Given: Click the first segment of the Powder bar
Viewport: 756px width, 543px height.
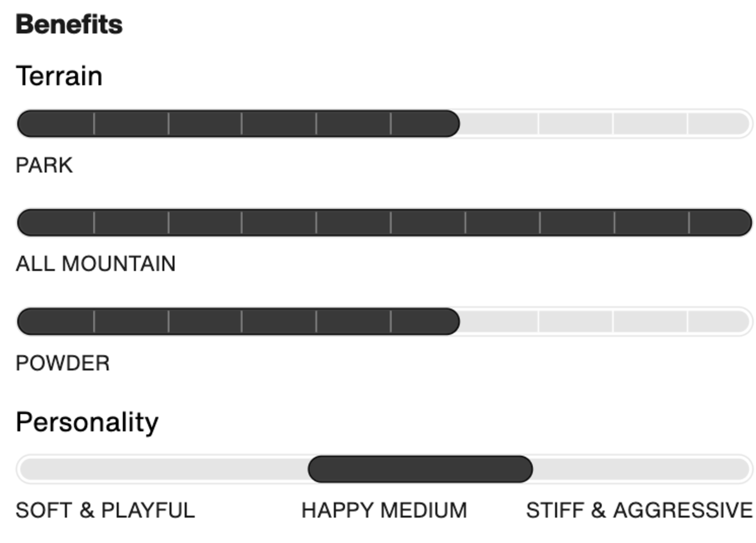Looking at the screenshot, I should point(56,321).
